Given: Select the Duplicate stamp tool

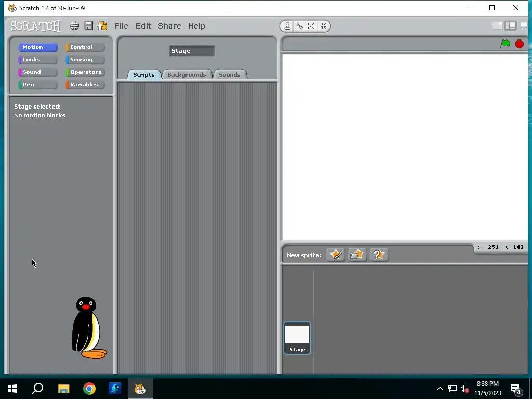Looking at the screenshot, I should pos(287,26).
